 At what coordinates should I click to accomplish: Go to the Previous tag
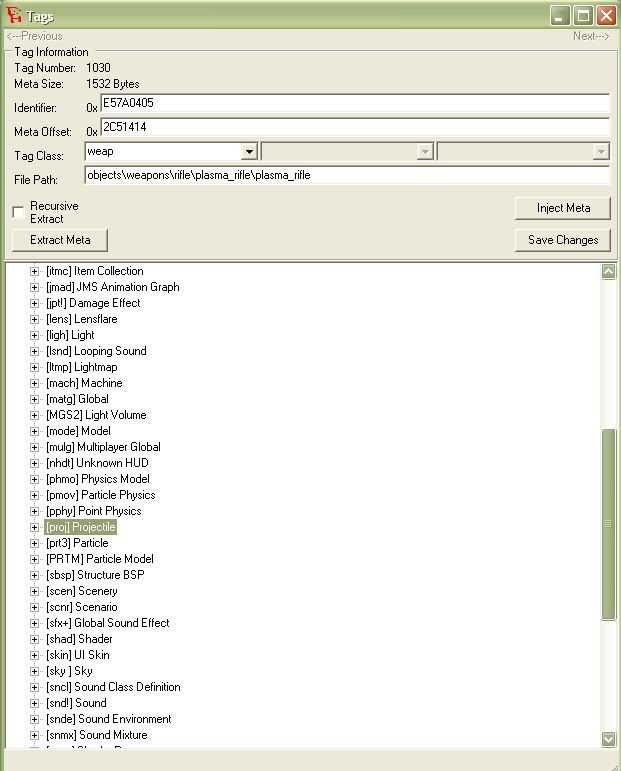pos(34,36)
